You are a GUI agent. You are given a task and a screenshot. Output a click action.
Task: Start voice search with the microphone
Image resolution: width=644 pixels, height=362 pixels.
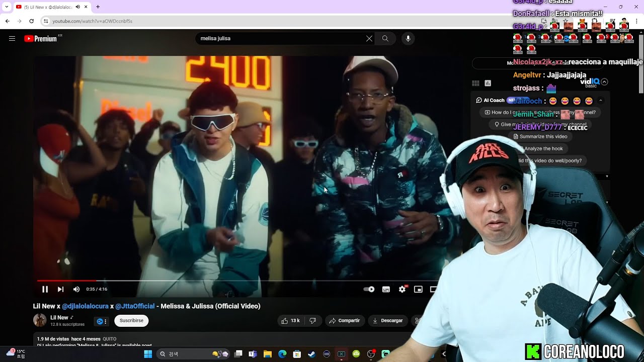tap(408, 38)
